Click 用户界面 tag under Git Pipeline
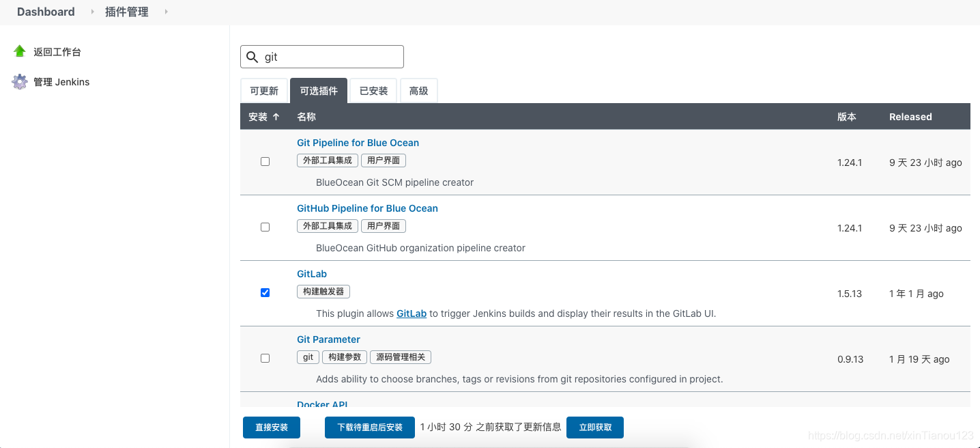 (x=384, y=160)
